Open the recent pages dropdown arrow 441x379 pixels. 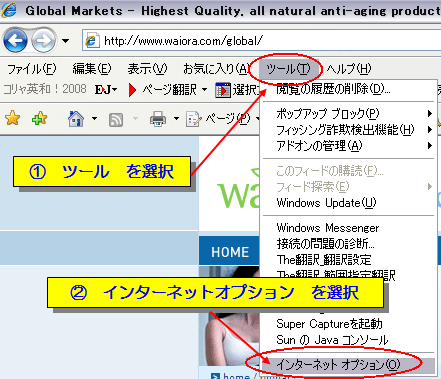click(66, 41)
